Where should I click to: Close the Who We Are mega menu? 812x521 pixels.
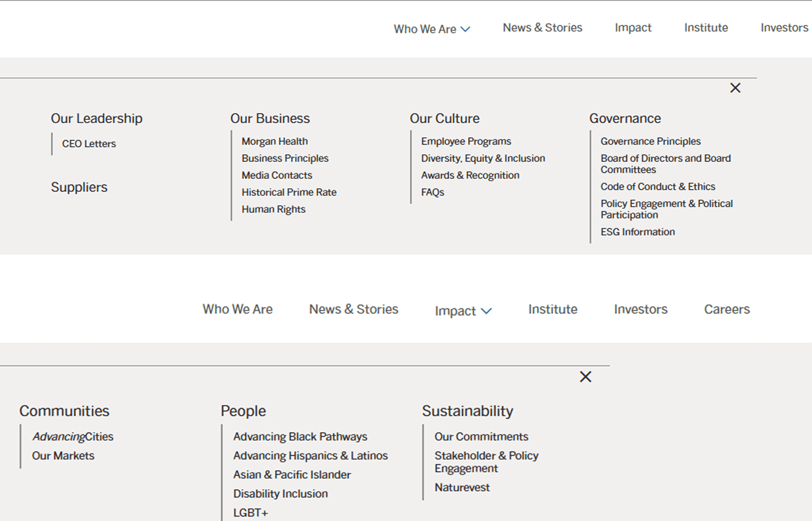tap(735, 88)
